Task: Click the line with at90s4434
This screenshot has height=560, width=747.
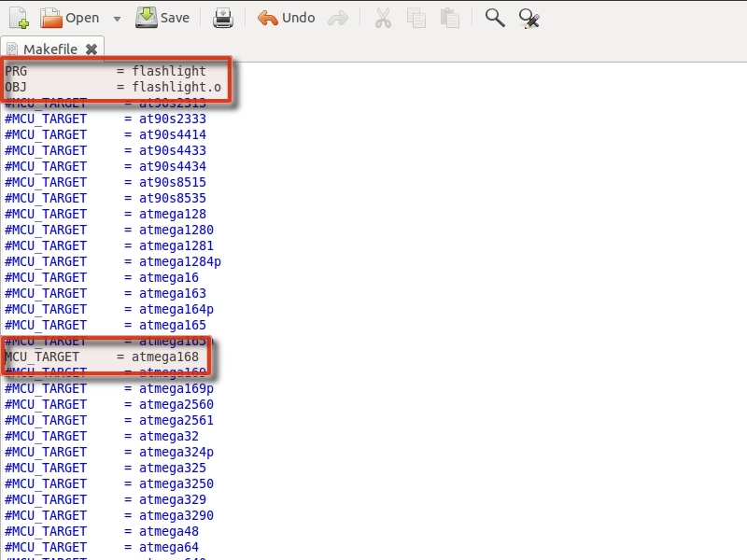Action: 106,166
